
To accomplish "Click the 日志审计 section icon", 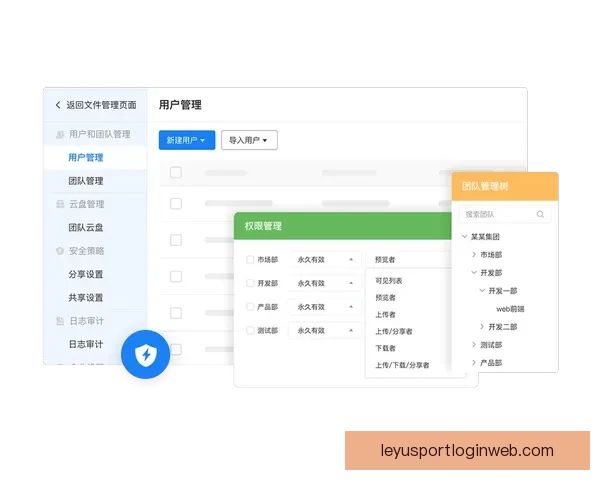I will (x=60, y=321).
